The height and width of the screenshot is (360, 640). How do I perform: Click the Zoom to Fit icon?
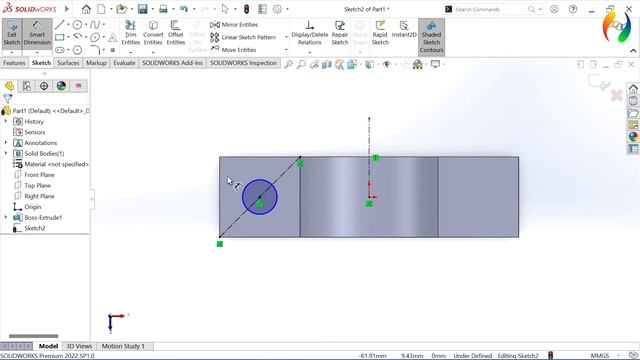pyautogui.click(x=289, y=64)
